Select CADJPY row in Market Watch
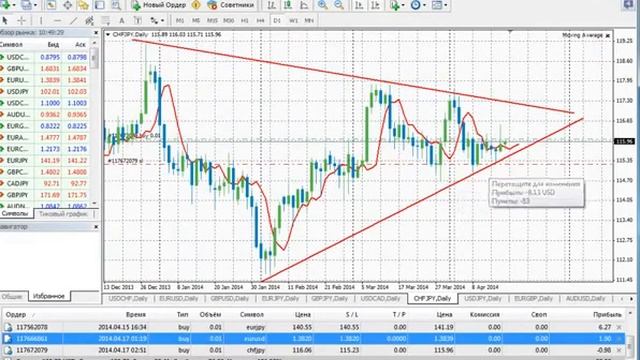 (x=45, y=183)
